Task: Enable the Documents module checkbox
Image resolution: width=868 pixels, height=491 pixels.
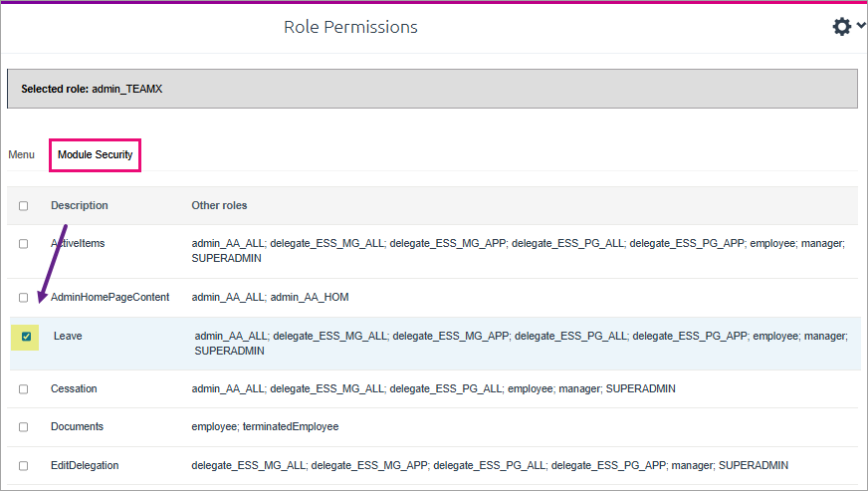Action: tap(24, 427)
